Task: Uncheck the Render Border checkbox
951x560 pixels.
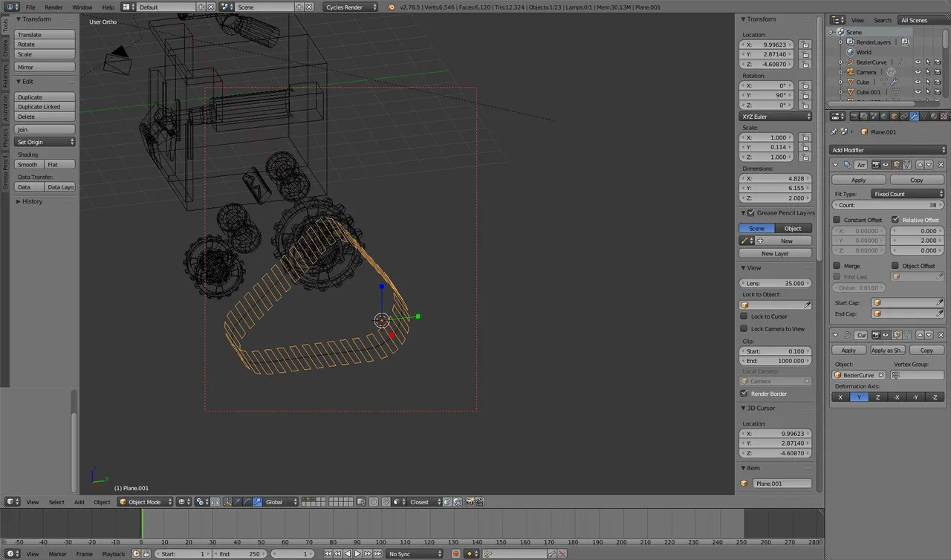Action: coord(744,394)
